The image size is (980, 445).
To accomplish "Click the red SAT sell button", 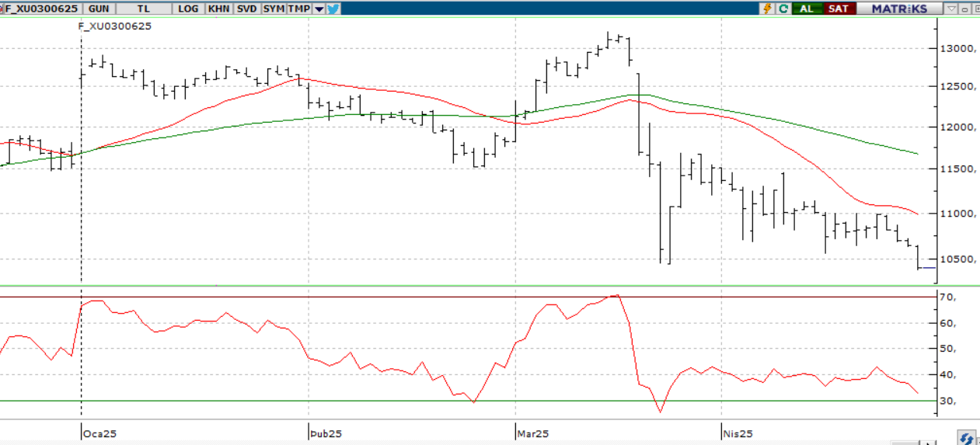I will 839,9.
